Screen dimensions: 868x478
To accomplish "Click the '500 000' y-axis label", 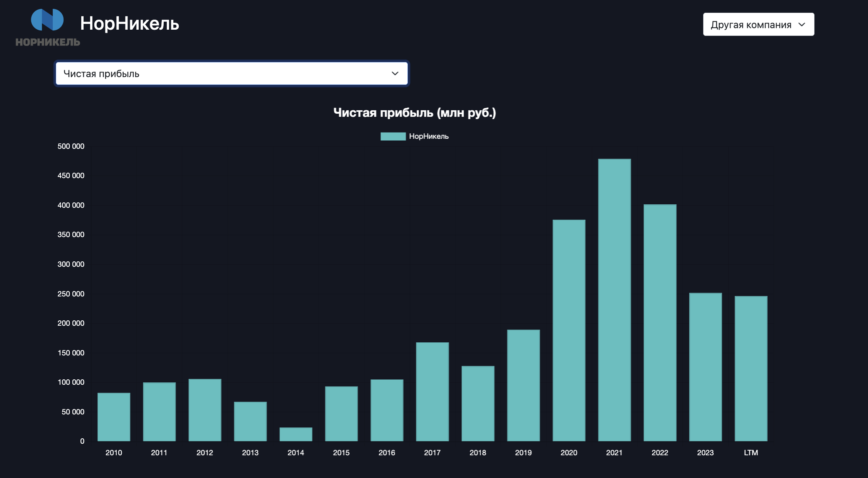I will pos(71,146).
